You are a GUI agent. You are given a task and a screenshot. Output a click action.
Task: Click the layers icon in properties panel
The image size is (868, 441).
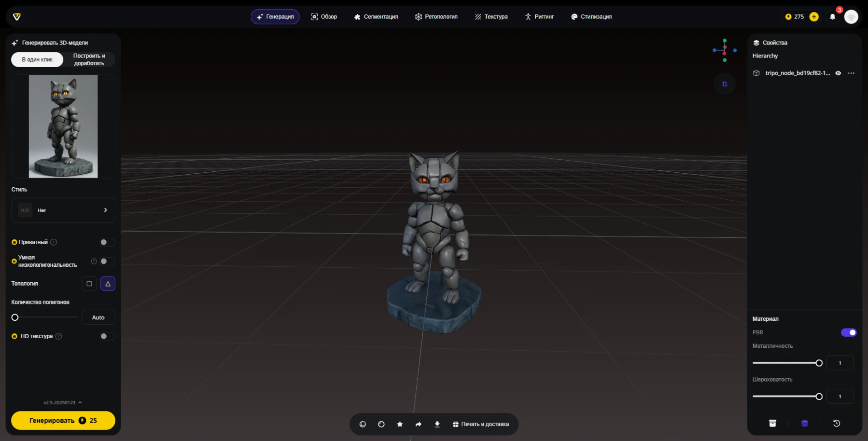[804, 423]
